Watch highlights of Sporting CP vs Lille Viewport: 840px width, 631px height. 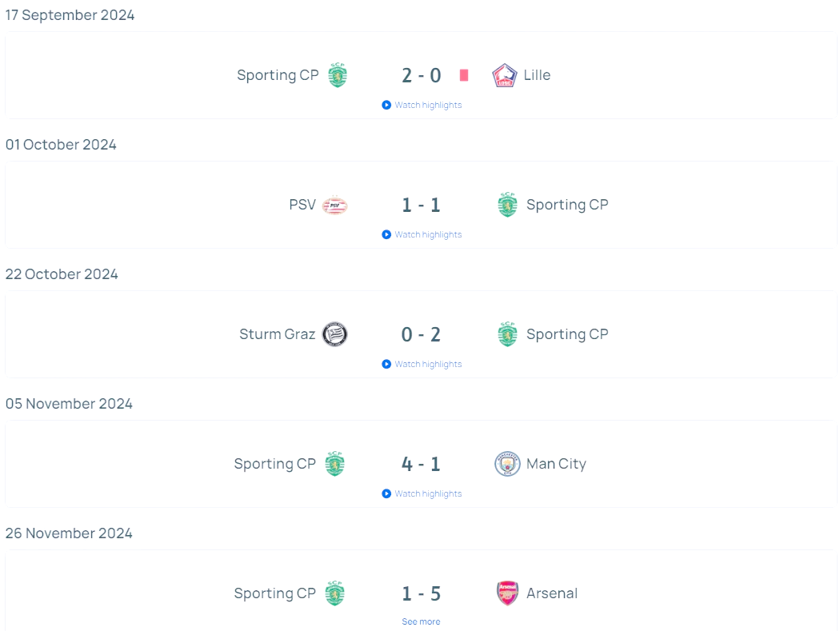(422, 105)
